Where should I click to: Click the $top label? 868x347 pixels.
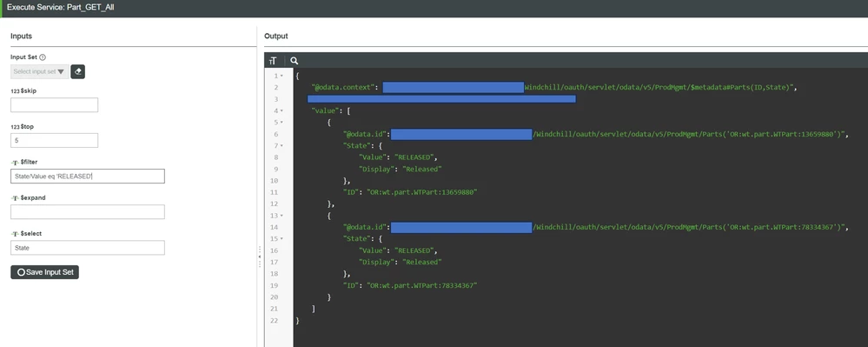point(27,126)
